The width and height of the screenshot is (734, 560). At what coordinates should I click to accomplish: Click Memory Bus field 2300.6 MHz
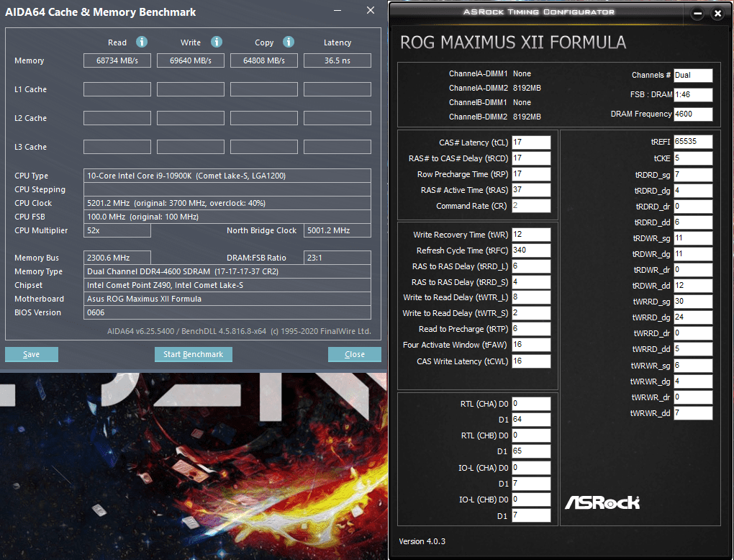point(117,258)
